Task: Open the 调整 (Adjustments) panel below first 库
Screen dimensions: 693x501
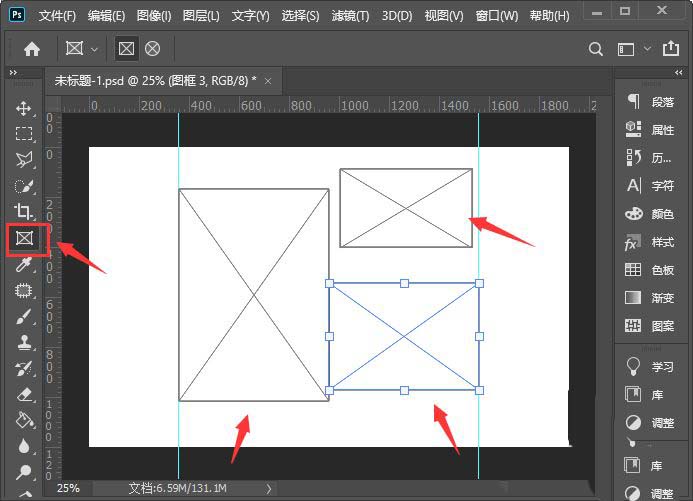Action: [x=650, y=423]
